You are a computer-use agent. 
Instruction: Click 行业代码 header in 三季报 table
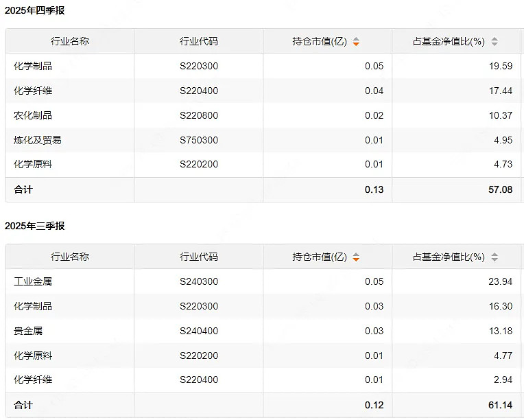(x=199, y=257)
